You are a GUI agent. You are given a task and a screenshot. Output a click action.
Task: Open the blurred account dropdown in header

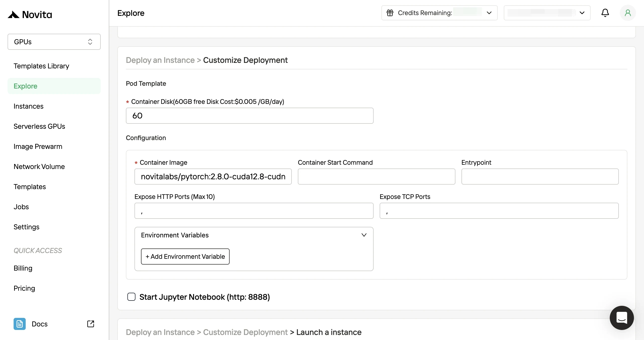point(547,13)
